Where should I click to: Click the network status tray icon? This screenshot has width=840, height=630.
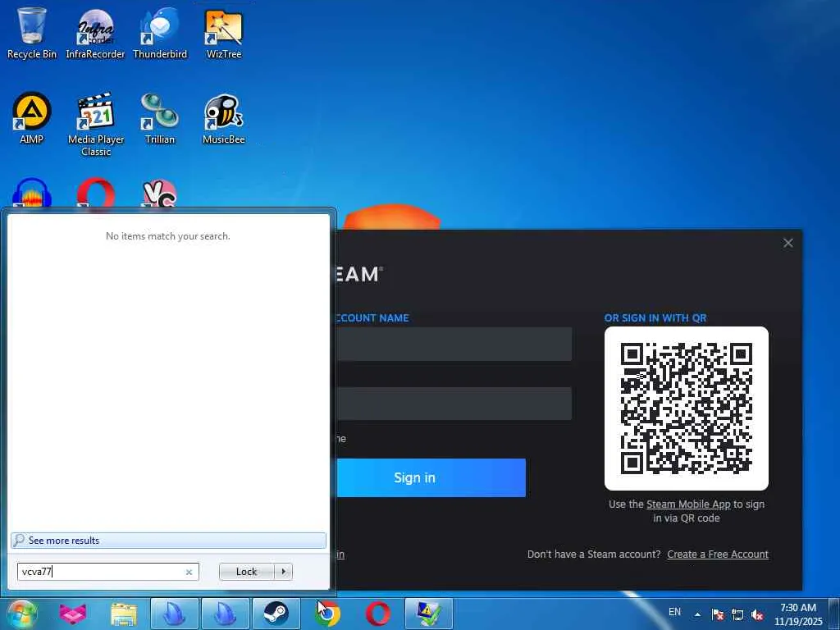737,614
